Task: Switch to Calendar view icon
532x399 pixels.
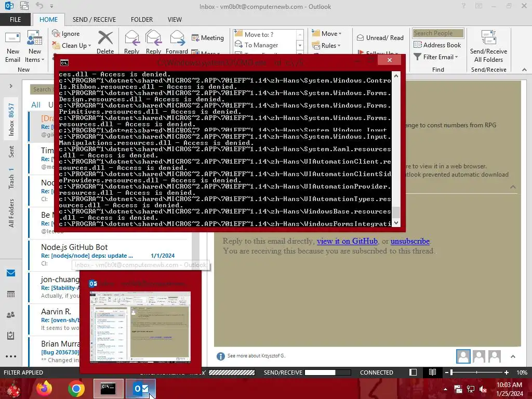Action: coord(11,294)
